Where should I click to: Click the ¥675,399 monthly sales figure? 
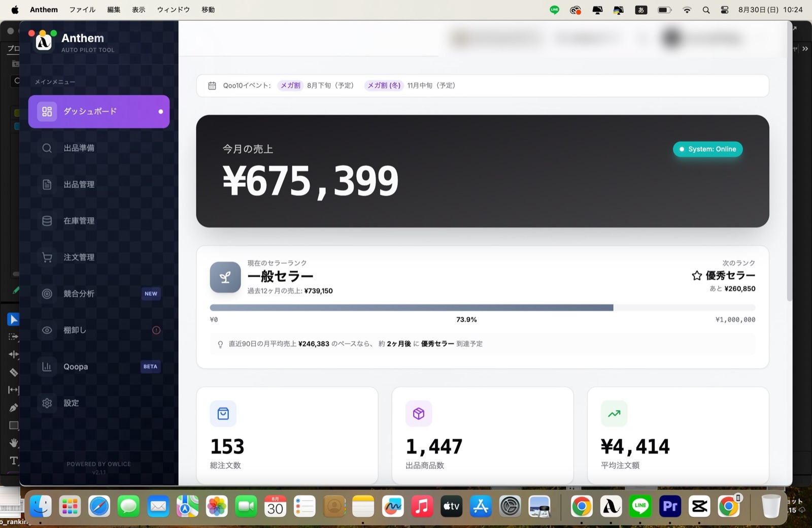pyautogui.click(x=311, y=181)
